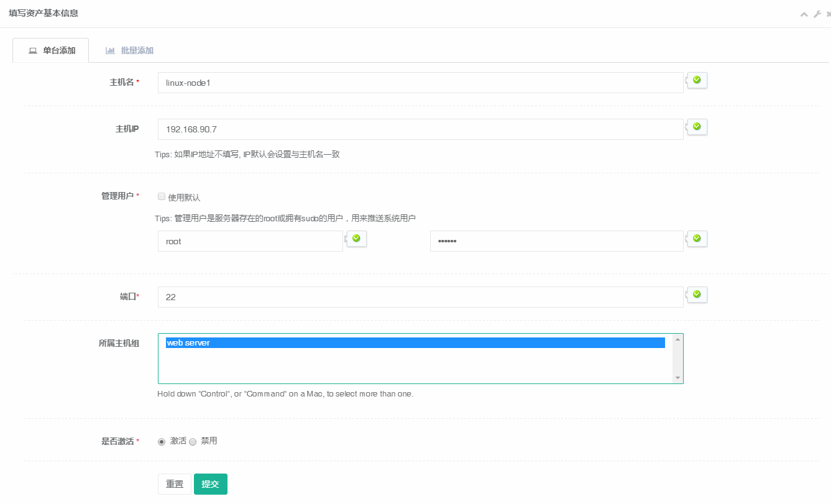Click into the 端口 field showing 22
This screenshot has height=504, width=831.
tap(420, 297)
